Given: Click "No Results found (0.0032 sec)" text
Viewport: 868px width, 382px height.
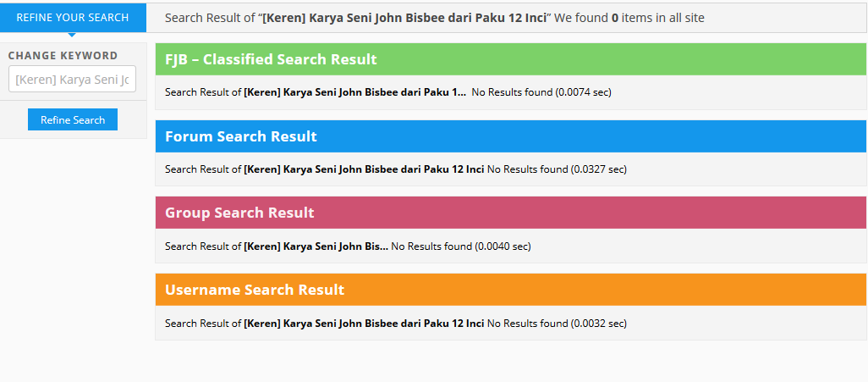Looking at the screenshot, I should coord(557,324).
